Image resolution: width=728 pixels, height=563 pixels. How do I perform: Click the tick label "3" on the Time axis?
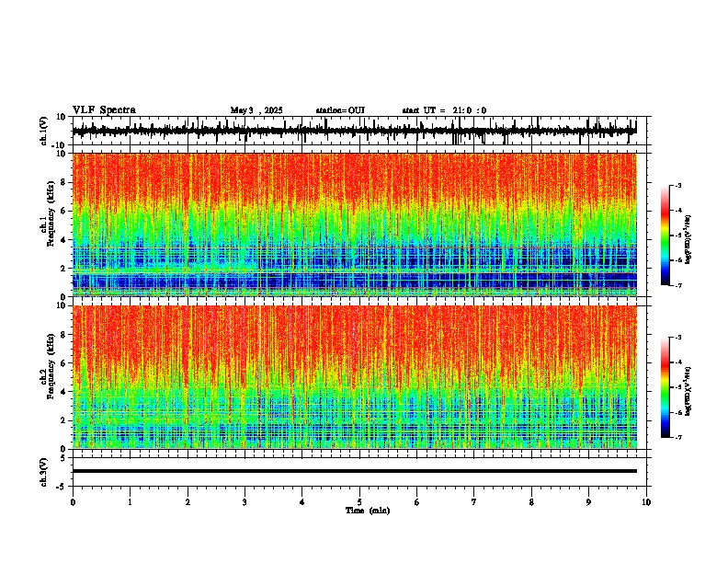coord(245,502)
